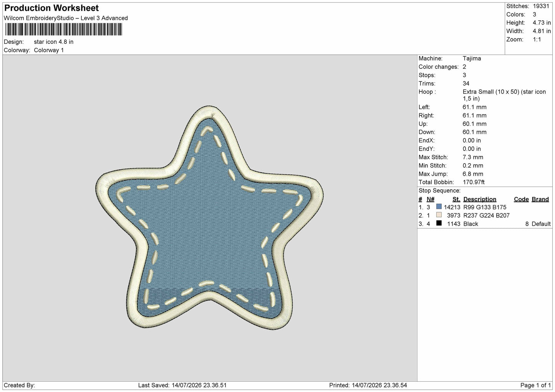
Task: Click the 'Stop Sequence:' heading
Action: click(x=439, y=191)
